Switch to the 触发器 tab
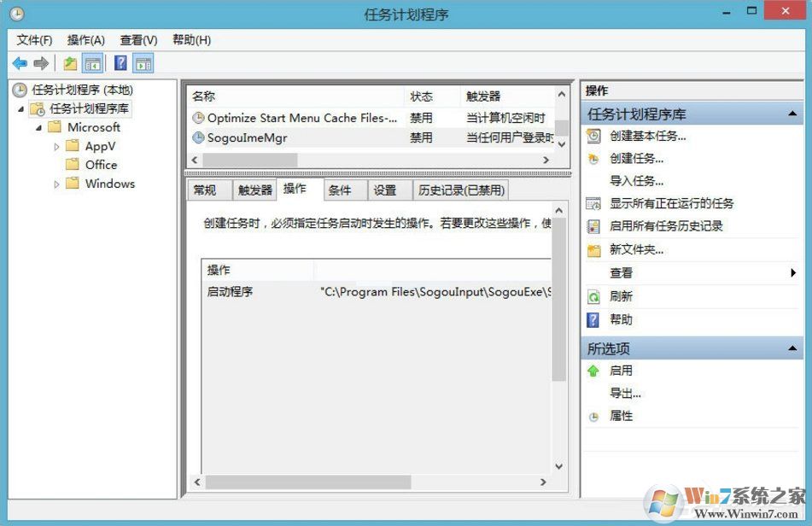The image size is (812, 526). [254, 190]
